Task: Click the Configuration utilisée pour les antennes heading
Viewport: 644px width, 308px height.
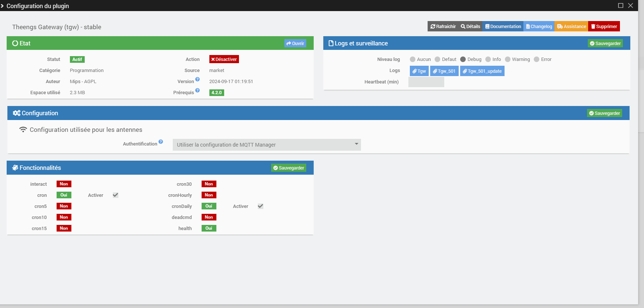Action: pos(86,130)
